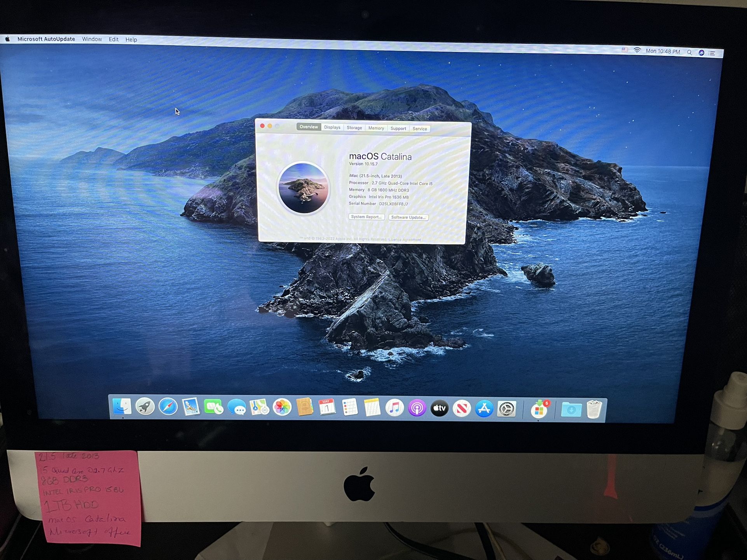747x560 pixels.
Task: Open the Help menu
Action: click(x=131, y=40)
